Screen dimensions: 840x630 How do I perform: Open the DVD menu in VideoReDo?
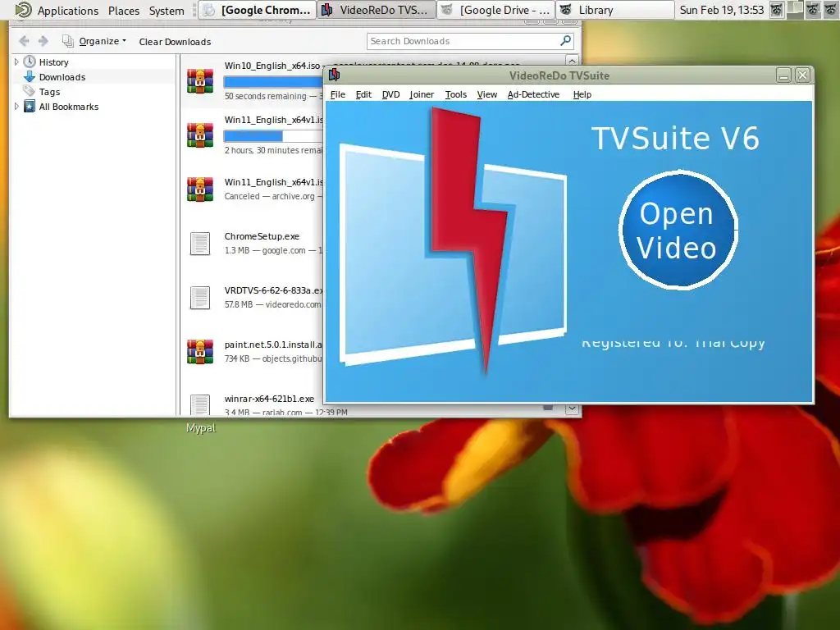click(x=390, y=94)
